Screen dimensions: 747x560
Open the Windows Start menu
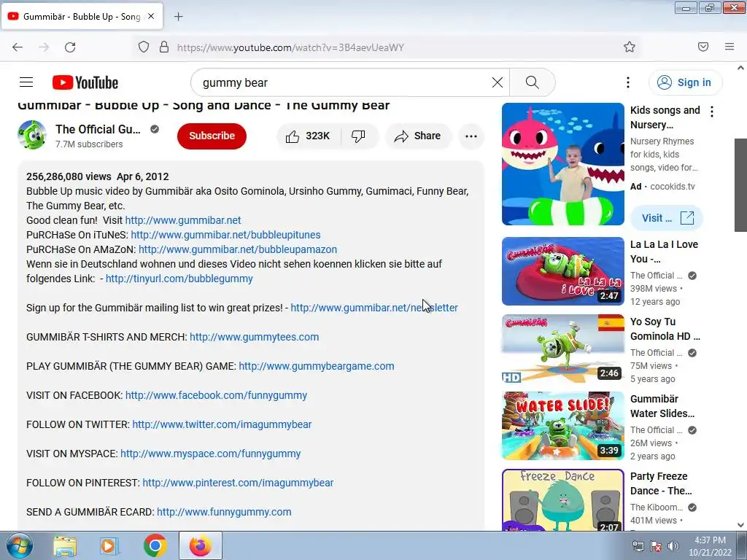click(20, 545)
